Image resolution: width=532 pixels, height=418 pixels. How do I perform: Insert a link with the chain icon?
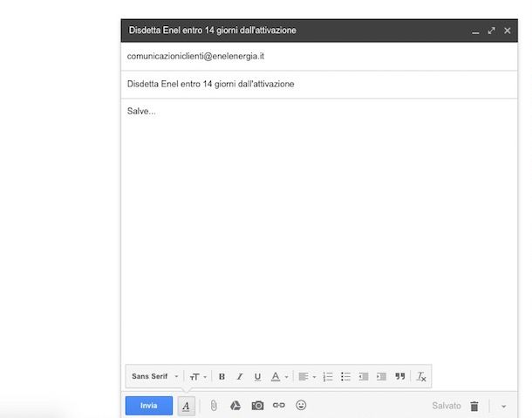[x=279, y=405]
